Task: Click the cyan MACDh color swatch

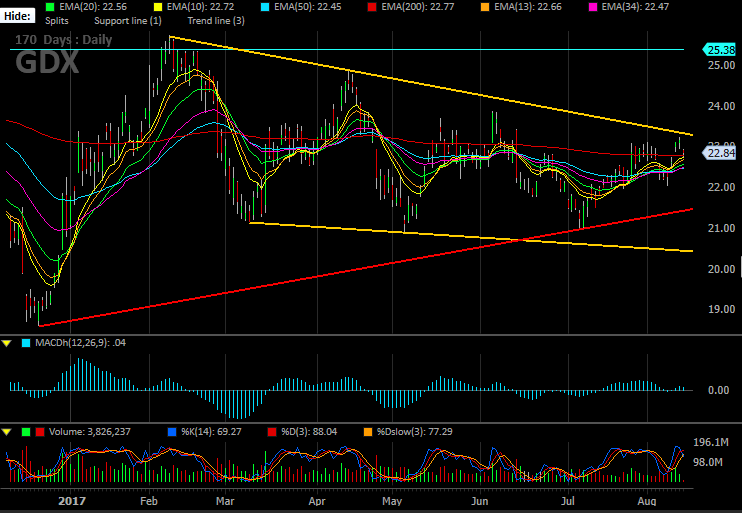Action: coord(26,343)
